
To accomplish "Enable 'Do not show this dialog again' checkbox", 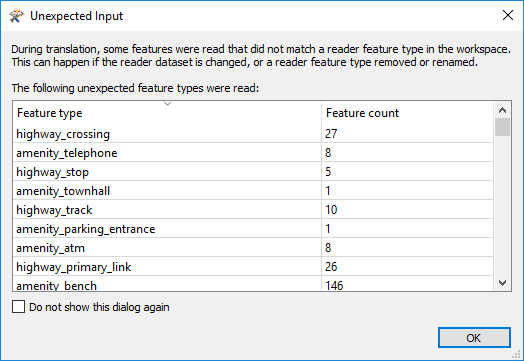I will click(18, 307).
